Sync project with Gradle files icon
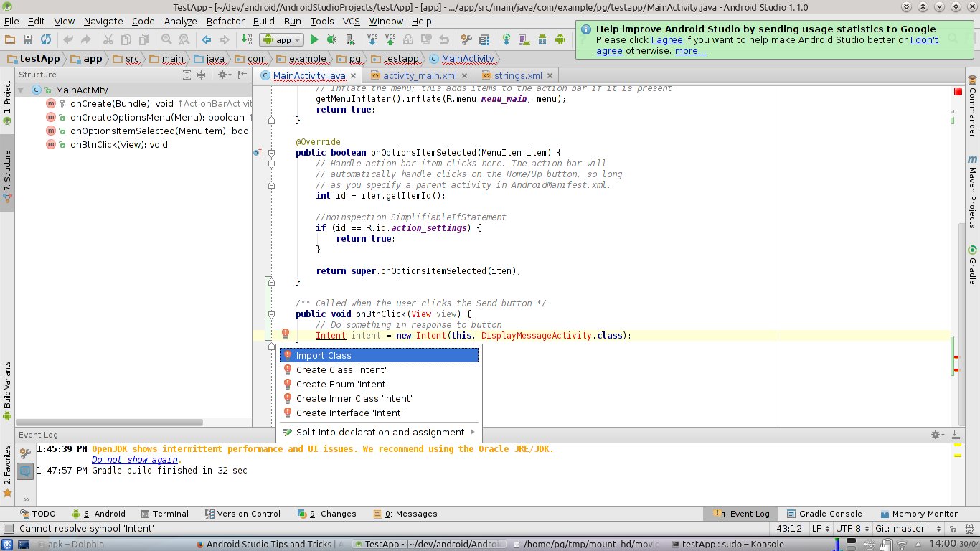980x551 pixels. click(x=507, y=39)
